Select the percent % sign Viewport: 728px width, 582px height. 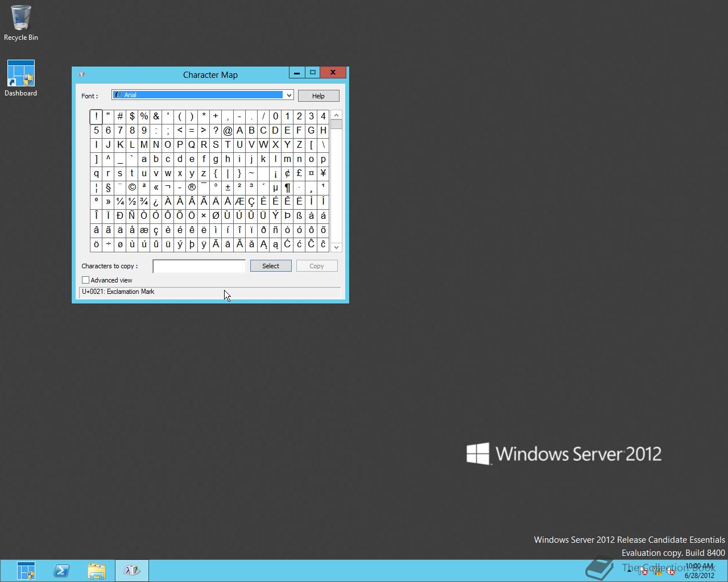[144, 117]
